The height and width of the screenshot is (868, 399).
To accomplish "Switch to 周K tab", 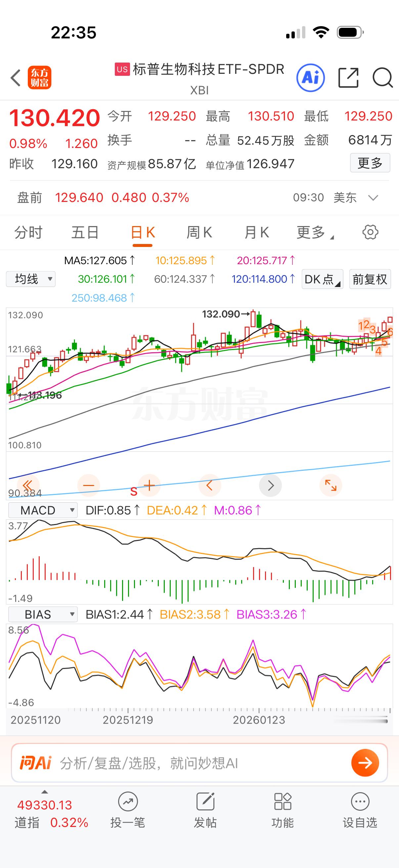I will pos(199,232).
